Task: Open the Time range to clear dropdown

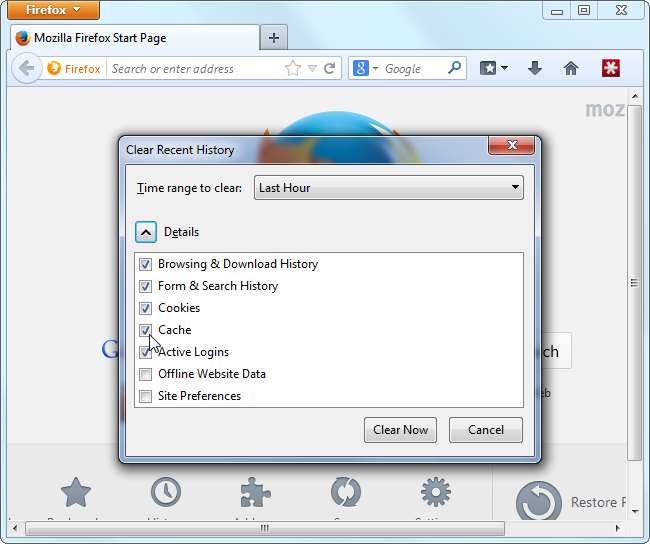Action: click(x=388, y=188)
